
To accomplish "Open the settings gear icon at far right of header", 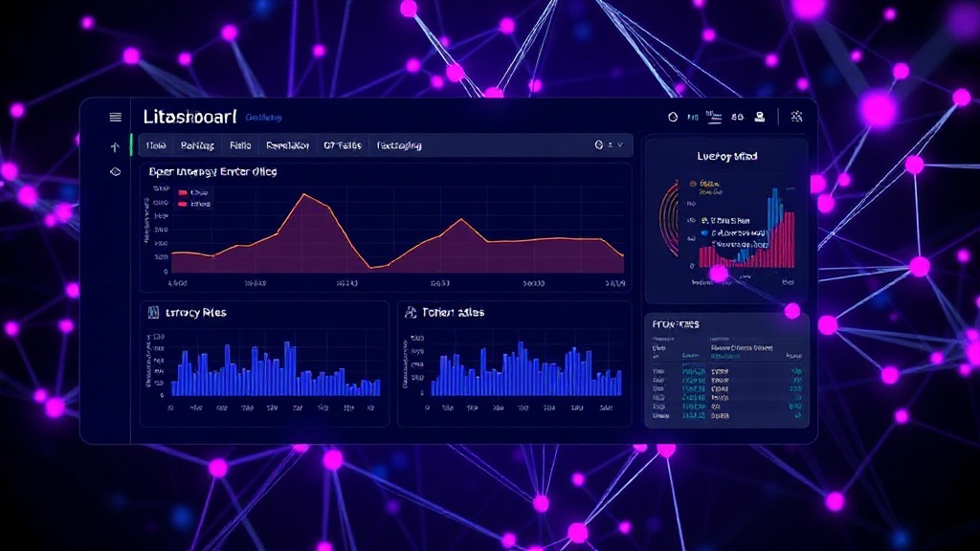I will pos(796,117).
